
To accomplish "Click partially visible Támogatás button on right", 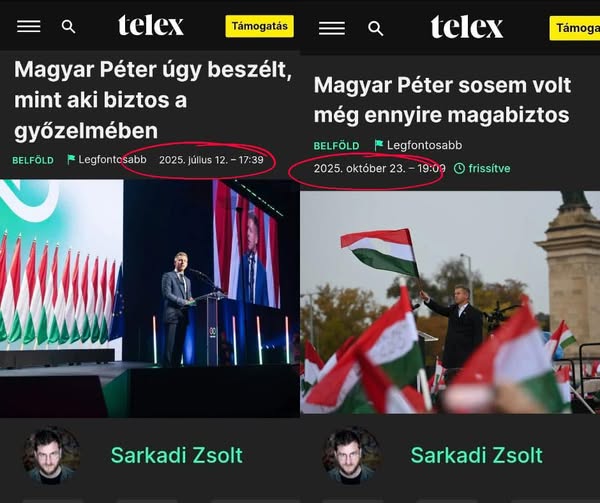I will pos(575,28).
